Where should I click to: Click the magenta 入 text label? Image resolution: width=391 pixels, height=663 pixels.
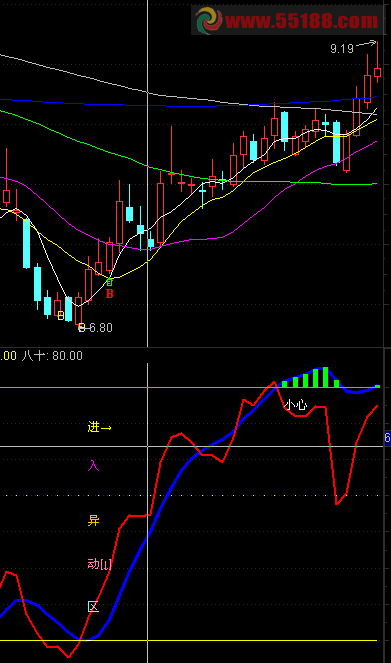(93, 466)
